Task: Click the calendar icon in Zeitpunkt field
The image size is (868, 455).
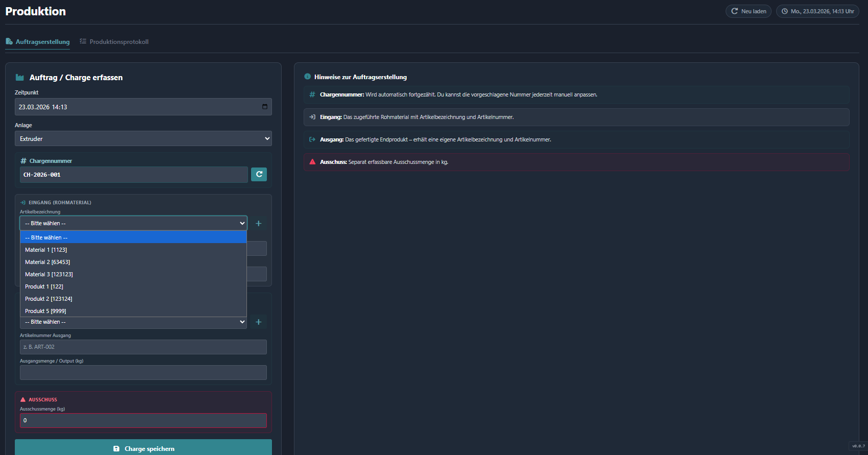Action: tap(264, 107)
